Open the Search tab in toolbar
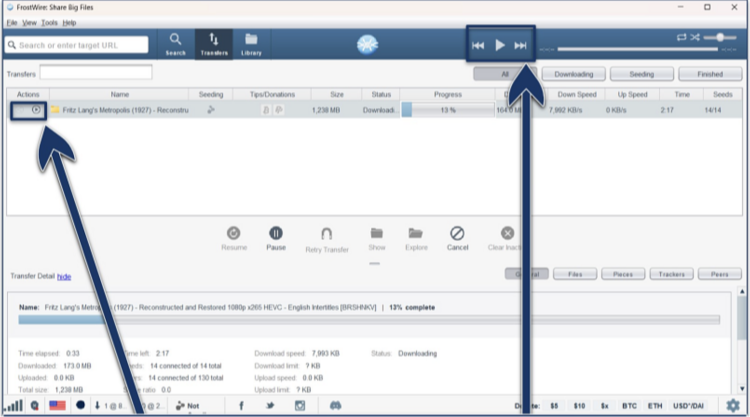The image size is (750, 417). coord(176,44)
